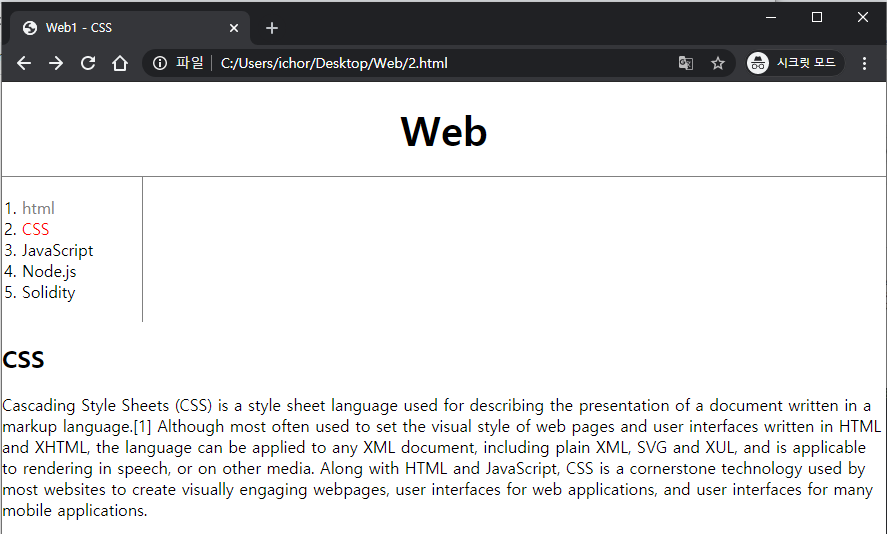Image resolution: width=887 pixels, height=534 pixels.
Task: Open the Solidity link
Action: pyautogui.click(x=49, y=292)
